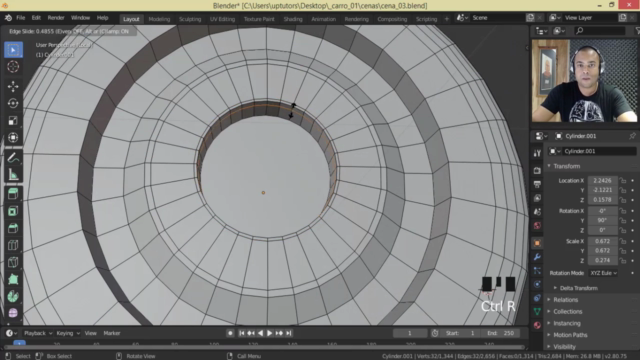The height and width of the screenshot is (360, 640).
Task: Switch to the UV Editing workspace tab
Action: coord(222,19)
